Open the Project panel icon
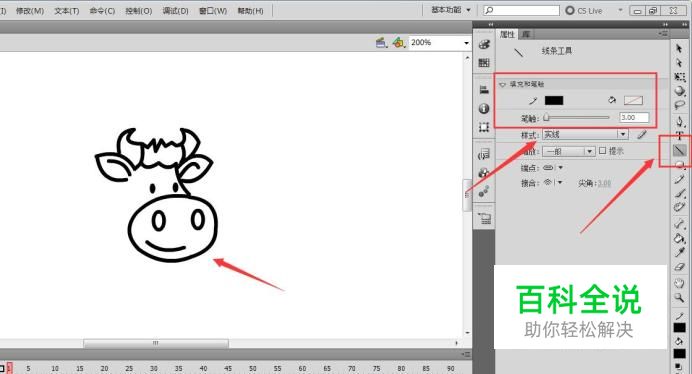The image size is (692, 374). pos(484,218)
